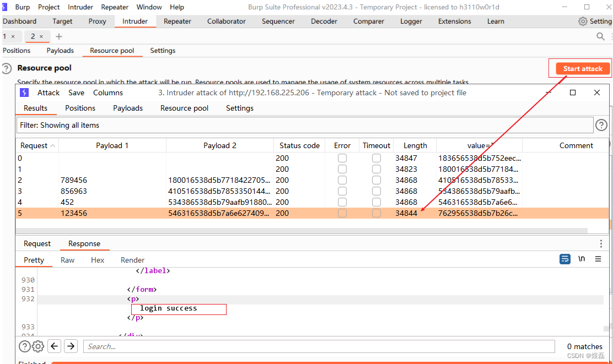Viewport: 613px width, 364px height.
Task: Switch to the Raw response view tab
Action: tap(67, 260)
